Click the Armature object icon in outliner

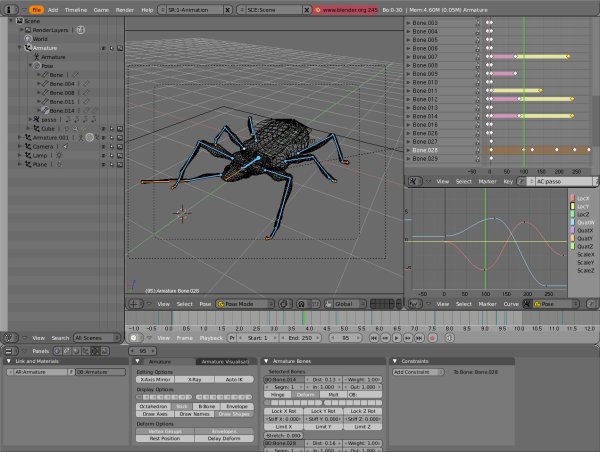tap(27, 47)
